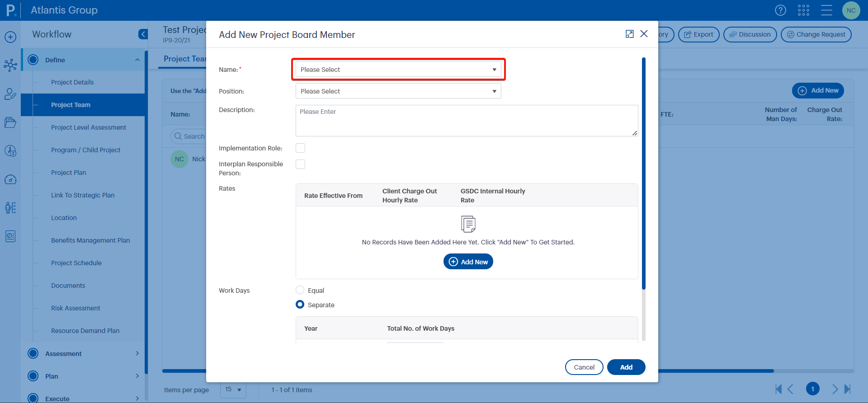This screenshot has height=403, width=868.
Task: Click the Discussion button
Action: (x=750, y=34)
